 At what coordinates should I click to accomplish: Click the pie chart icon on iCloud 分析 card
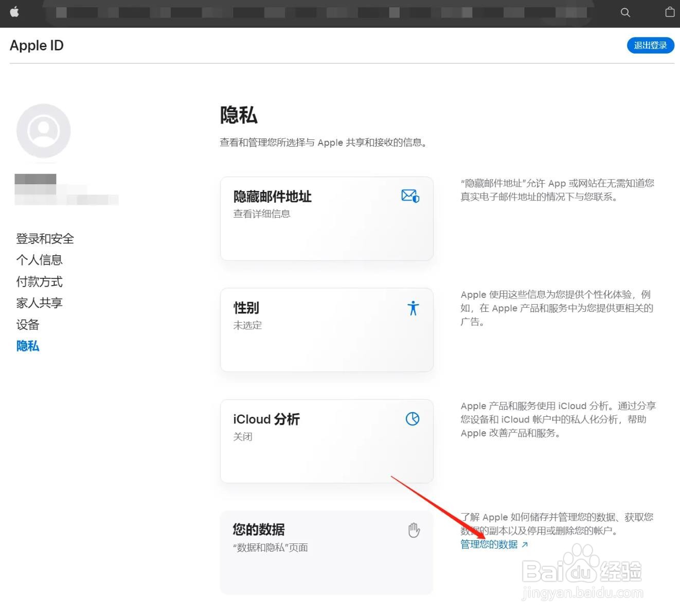point(413,419)
